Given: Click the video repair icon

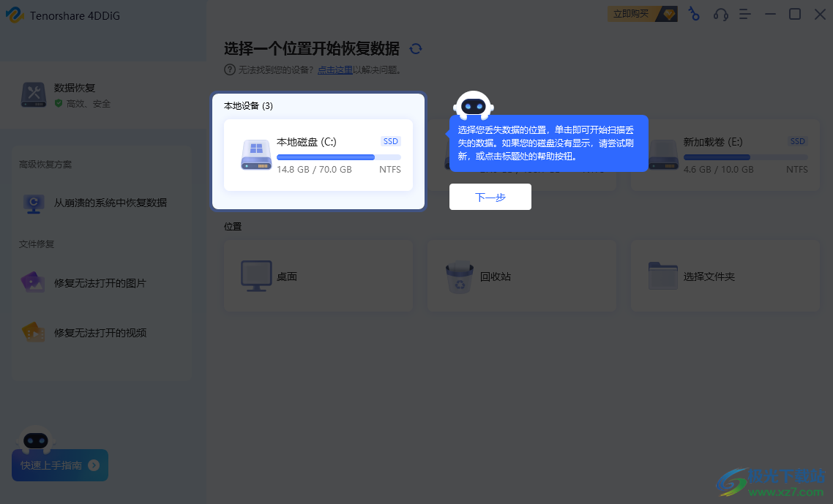Looking at the screenshot, I should (x=34, y=332).
